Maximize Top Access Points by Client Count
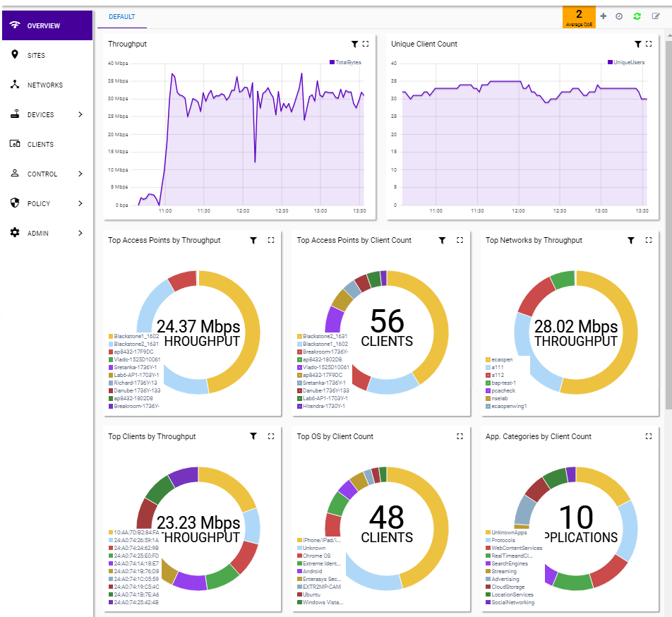Viewport: 672px width, 617px height. point(460,240)
